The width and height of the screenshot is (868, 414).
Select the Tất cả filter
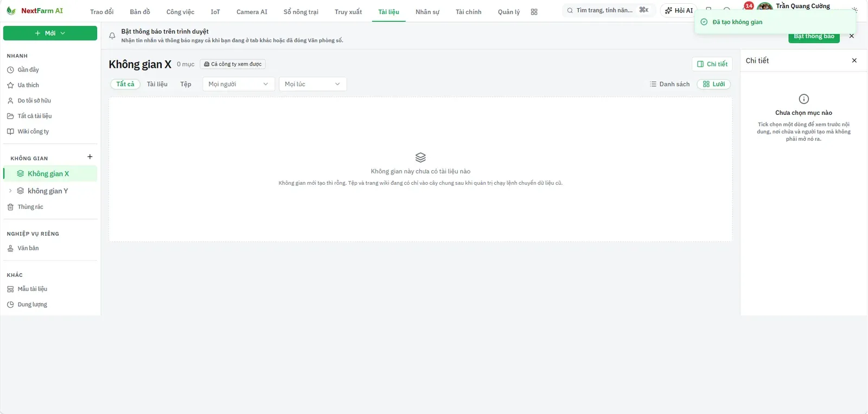click(125, 84)
